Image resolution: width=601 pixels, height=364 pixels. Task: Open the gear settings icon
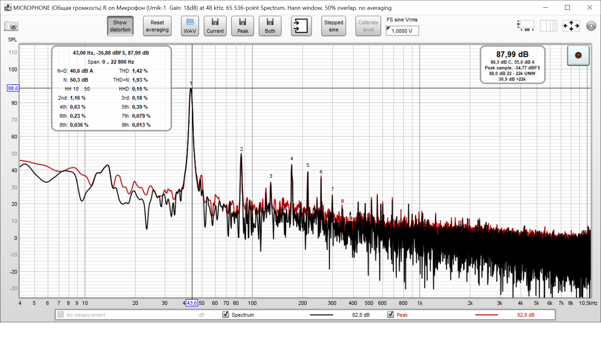click(x=591, y=26)
